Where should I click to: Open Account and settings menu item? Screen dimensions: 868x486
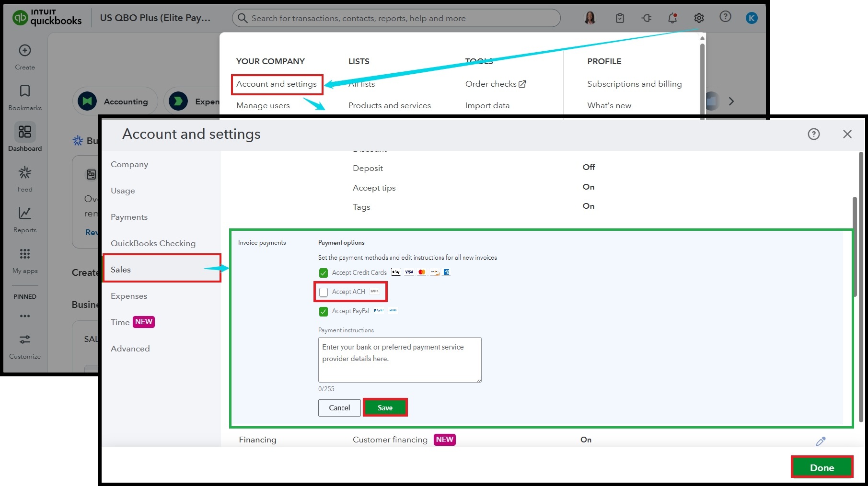click(277, 84)
